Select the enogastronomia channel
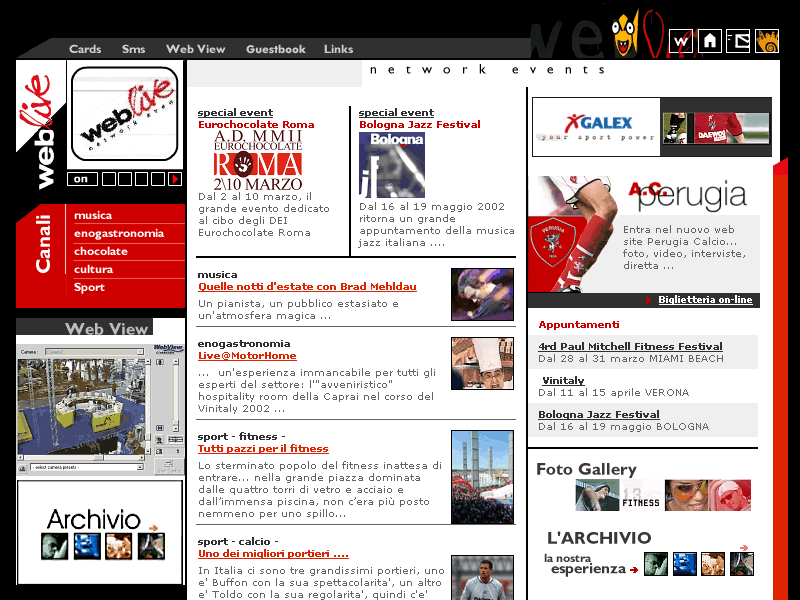 click(119, 234)
